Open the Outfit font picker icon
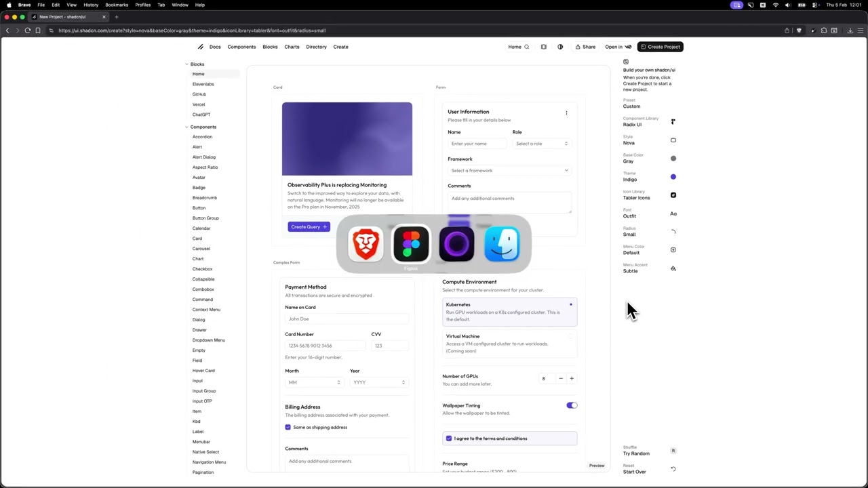The image size is (868, 488). pyautogui.click(x=673, y=213)
